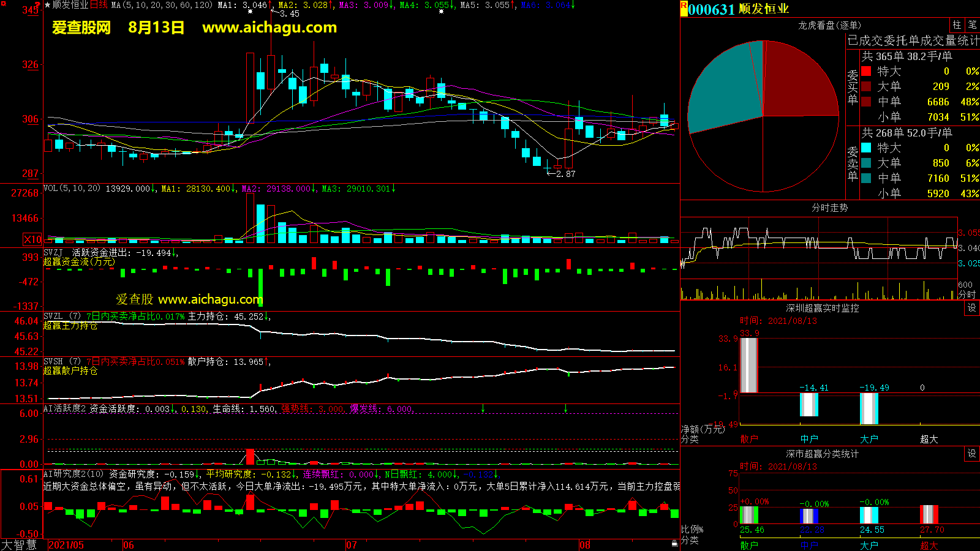Select the 龙虎看盘(逐单) panel title
The height and width of the screenshot is (551, 980).
point(829,25)
